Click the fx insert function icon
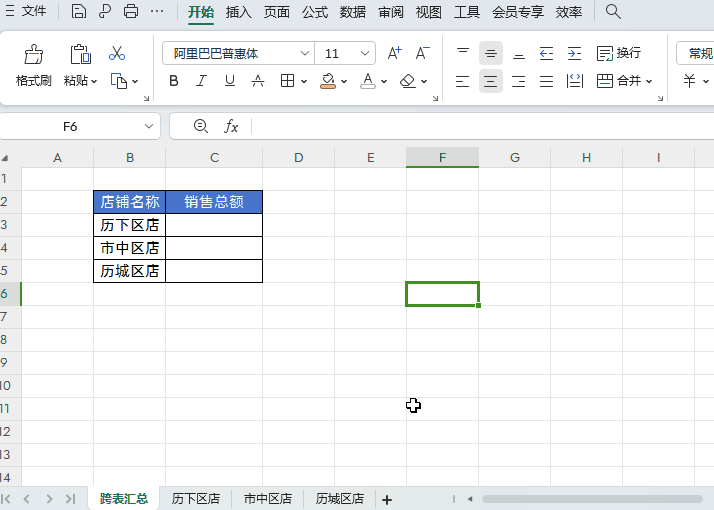Image resolution: width=714 pixels, height=510 pixels. tap(231, 126)
